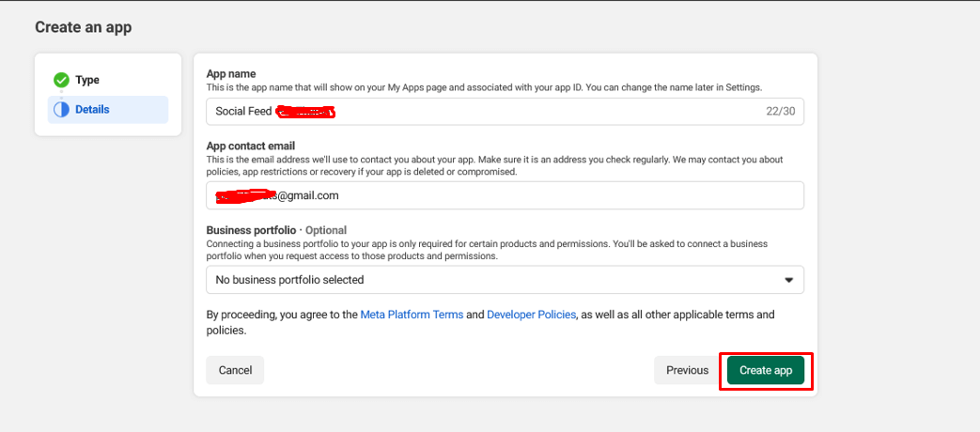Image resolution: width=980 pixels, height=432 pixels.
Task: Click the "Create an app" page heading
Action: tap(83, 27)
